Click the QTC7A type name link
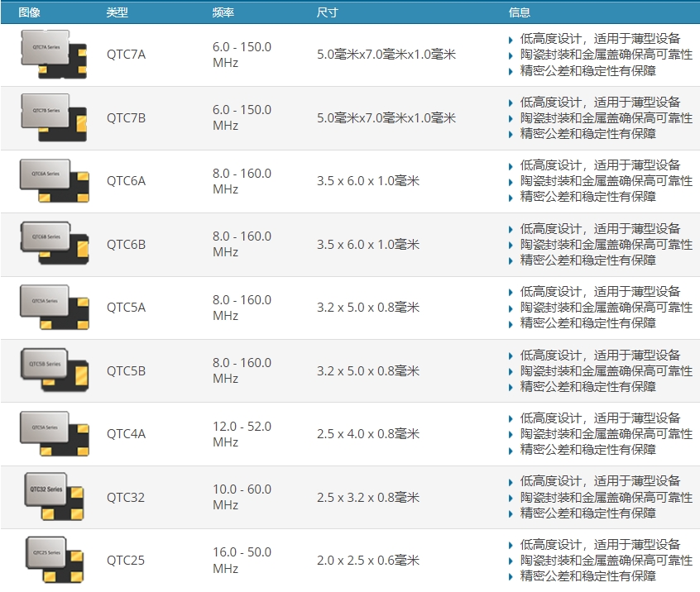Screen dimensions: 700x592 (126, 55)
